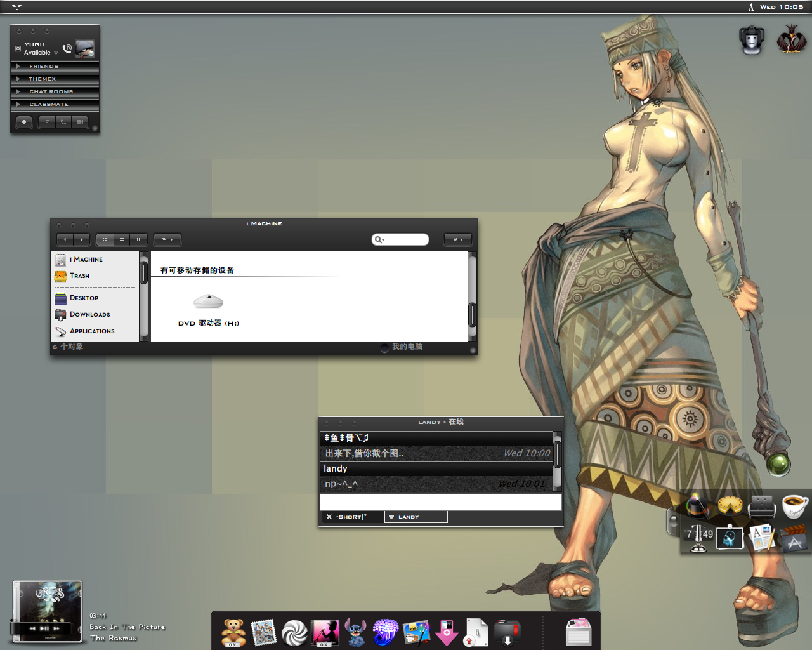Click the F button in buddy list

(47, 122)
